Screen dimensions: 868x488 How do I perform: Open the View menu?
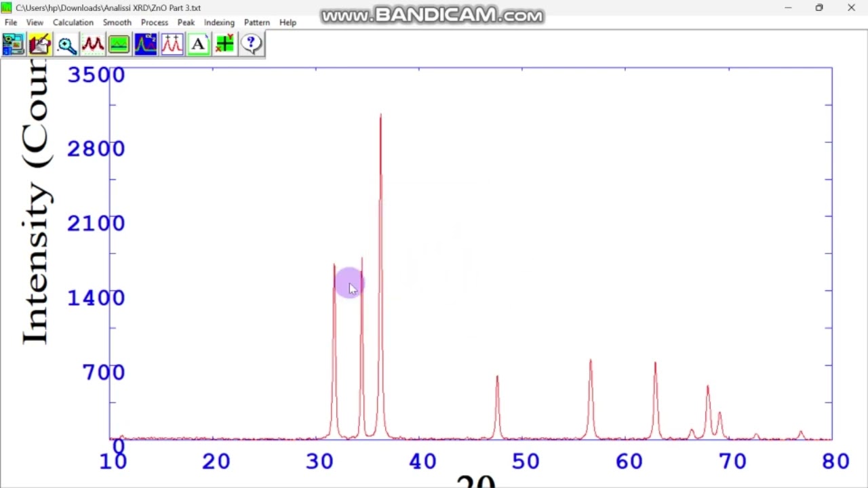tap(35, 22)
